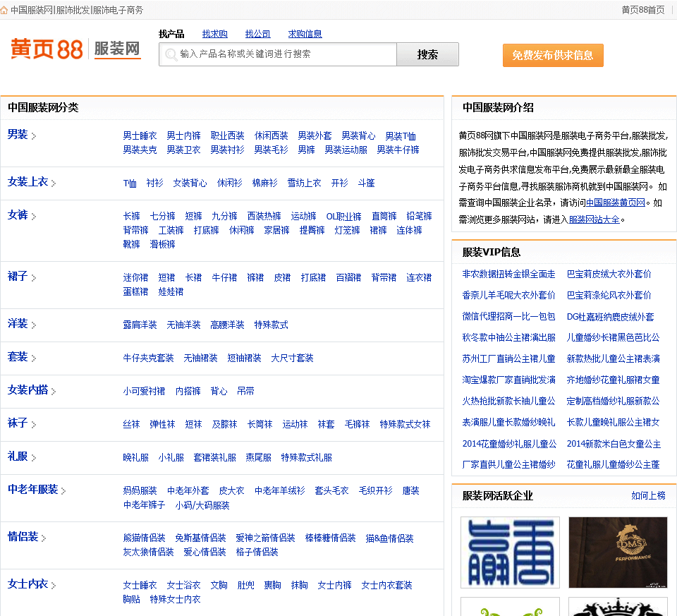The image size is (677, 616).
Task: Open the OL职业裤 link
Action: 343,216
